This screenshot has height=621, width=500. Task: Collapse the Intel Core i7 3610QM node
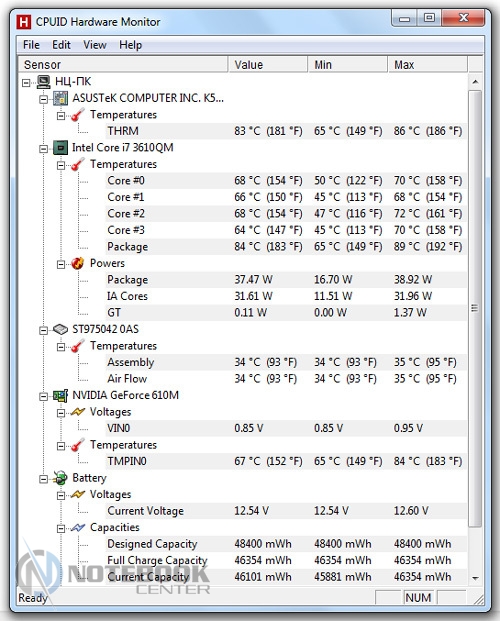[44, 149]
